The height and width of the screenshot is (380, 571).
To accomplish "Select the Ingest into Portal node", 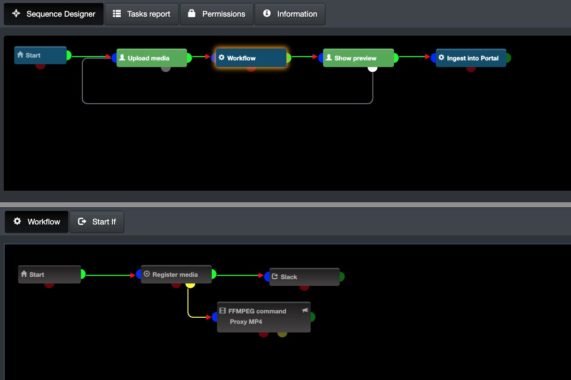I will point(471,58).
